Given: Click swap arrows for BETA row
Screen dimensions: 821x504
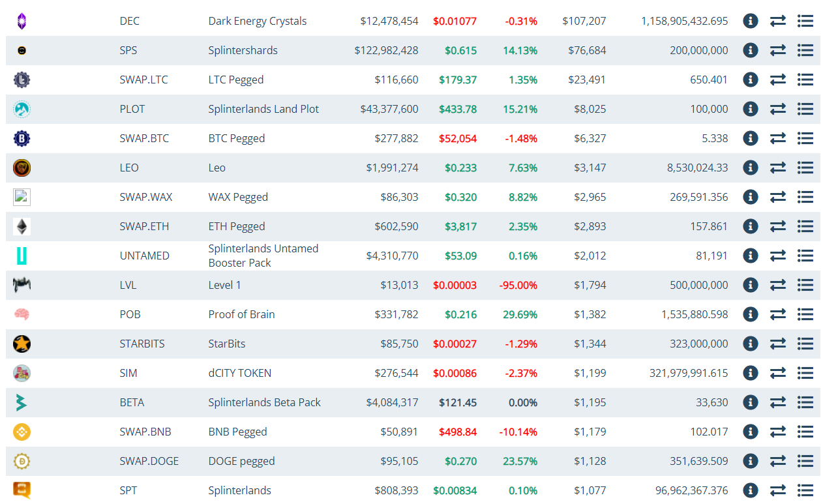Looking at the screenshot, I should (778, 402).
